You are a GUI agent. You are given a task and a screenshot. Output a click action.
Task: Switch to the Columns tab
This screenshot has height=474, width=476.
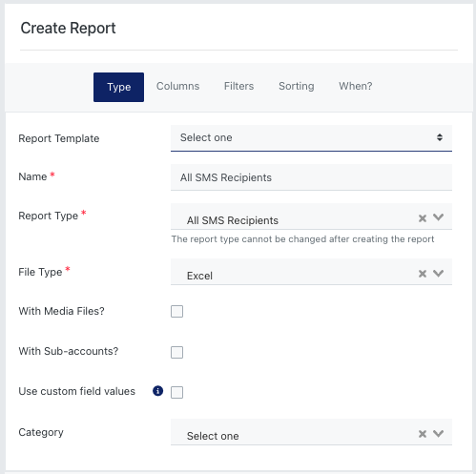click(177, 86)
